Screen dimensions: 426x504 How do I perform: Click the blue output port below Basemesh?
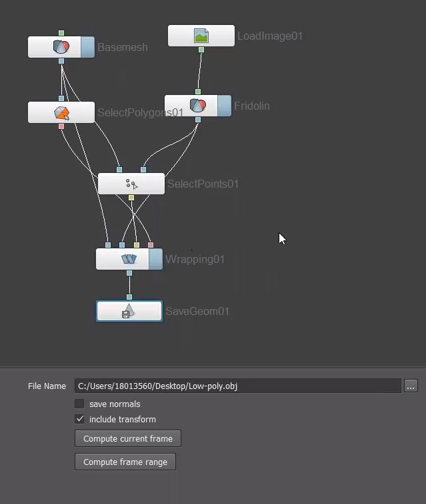(61, 61)
